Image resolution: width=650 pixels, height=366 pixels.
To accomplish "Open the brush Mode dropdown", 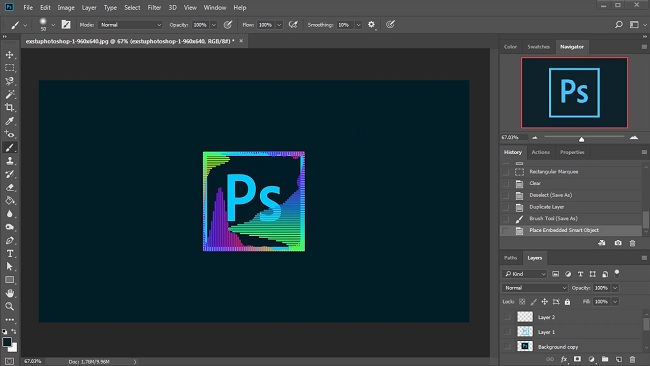I will [130, 25].
